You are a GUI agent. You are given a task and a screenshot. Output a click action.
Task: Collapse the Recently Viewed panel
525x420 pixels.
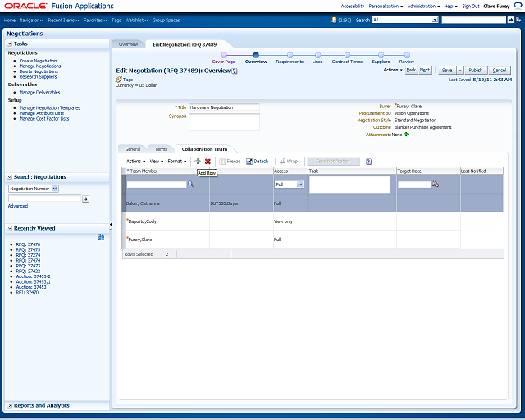10,228
